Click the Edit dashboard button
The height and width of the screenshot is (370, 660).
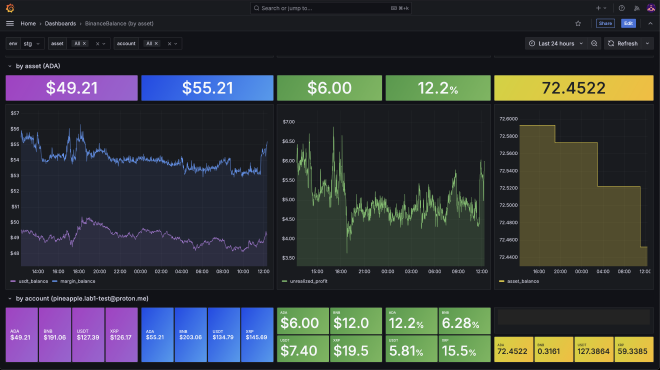628,24
